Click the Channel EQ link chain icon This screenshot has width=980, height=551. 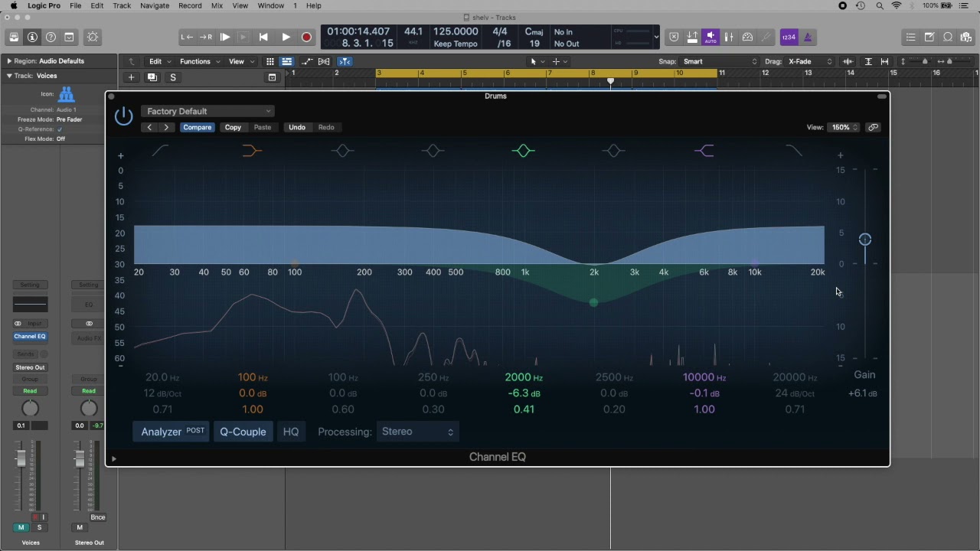click(x=873, y=127)
